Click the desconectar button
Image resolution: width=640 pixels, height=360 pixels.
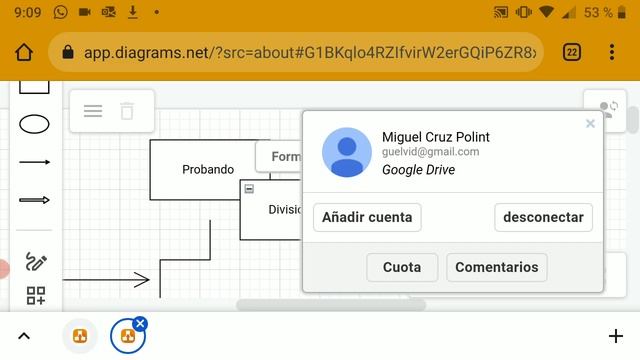[x=543, y=217]
